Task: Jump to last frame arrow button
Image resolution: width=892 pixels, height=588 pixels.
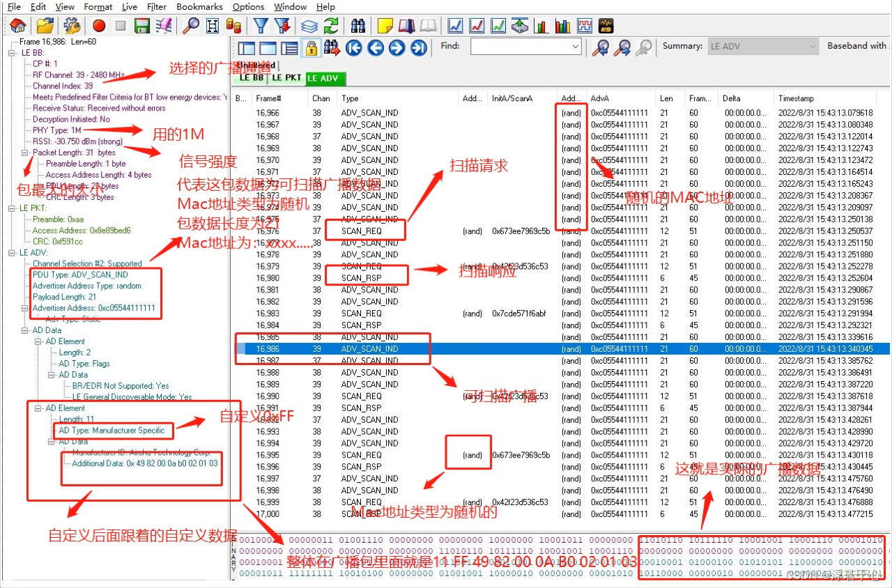Action: pos(419,47)
